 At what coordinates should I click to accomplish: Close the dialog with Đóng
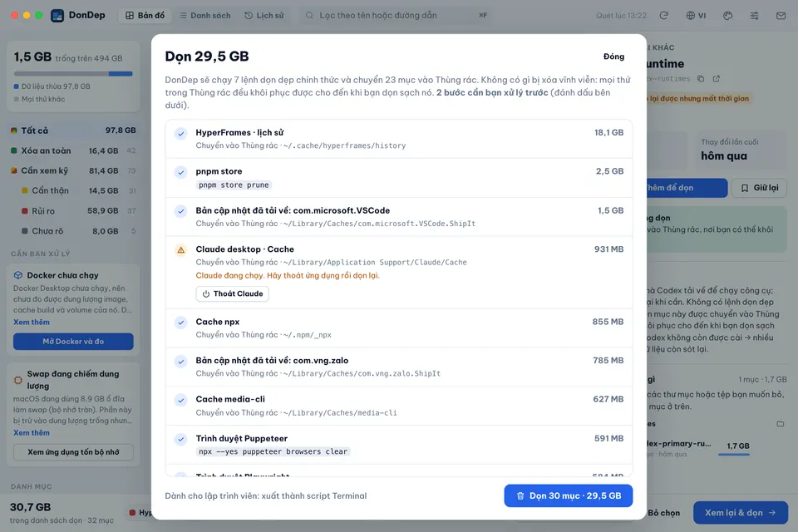click(613, 57)
